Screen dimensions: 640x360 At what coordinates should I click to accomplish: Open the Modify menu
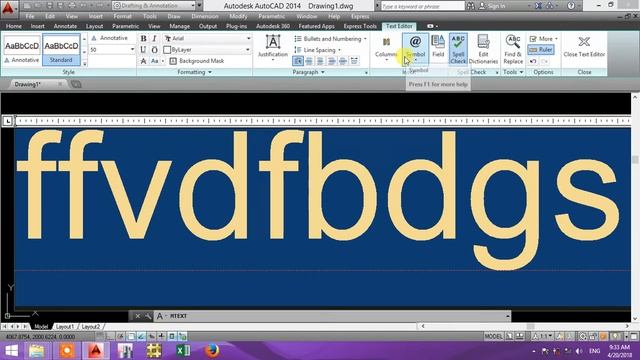point(238,16)
